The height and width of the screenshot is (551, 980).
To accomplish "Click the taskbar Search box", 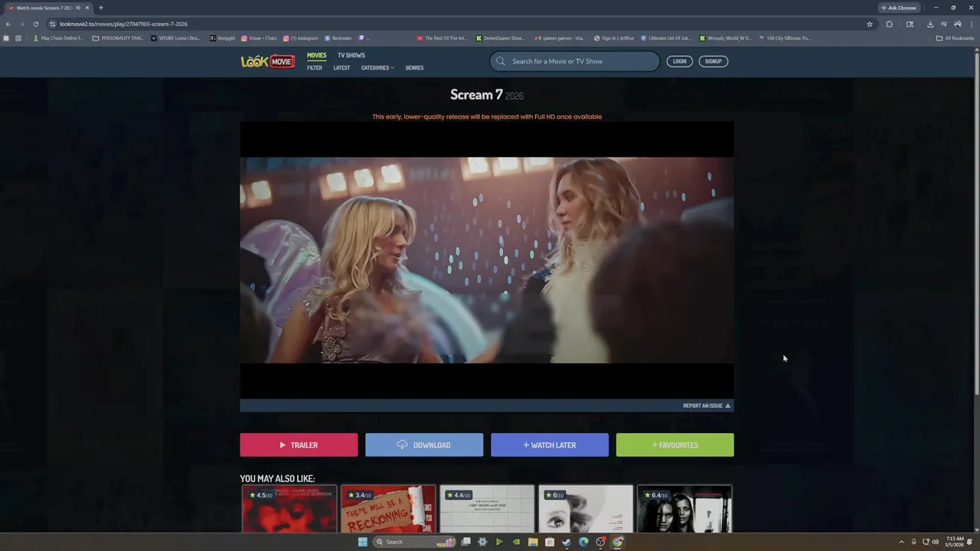I will (413, 542).
